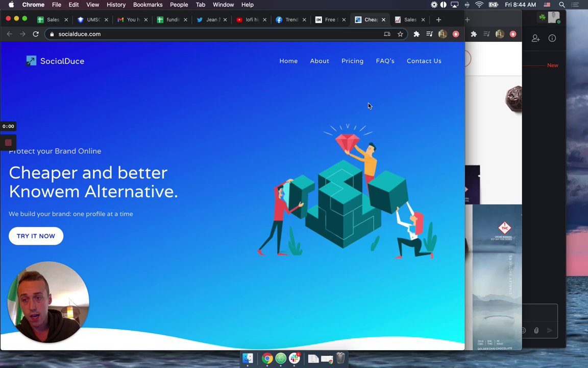This screenshot has width=588, height=368.
Task: Click the webcam bubble overlay
Action: point(48,302)
